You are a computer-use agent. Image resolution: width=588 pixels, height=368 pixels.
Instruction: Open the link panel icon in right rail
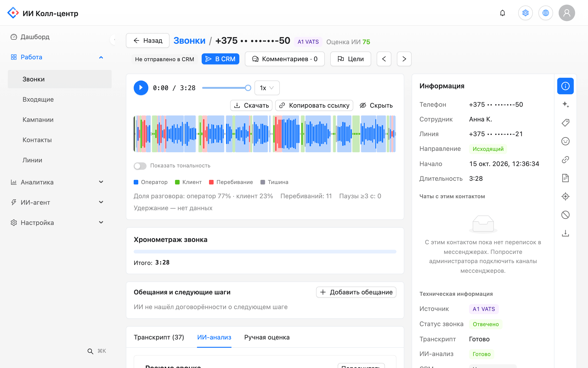pos(565,160)
